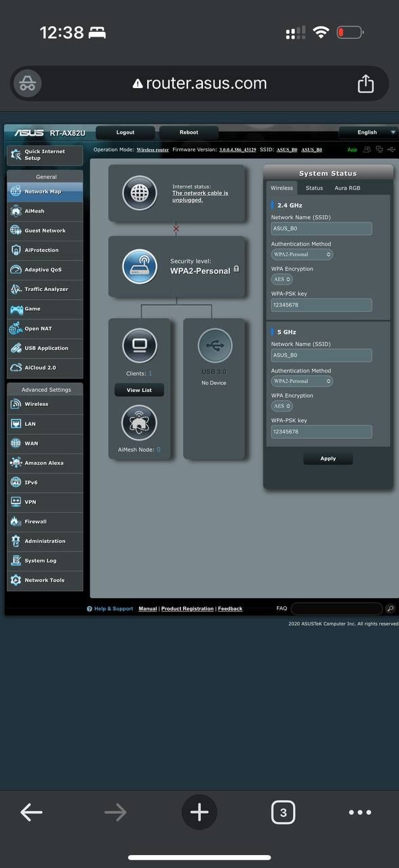This screenshot has height=868, width=399.
Task: Open 2.4 GHz WPA Encryption dropdown
Action: (x=282, y=279)
